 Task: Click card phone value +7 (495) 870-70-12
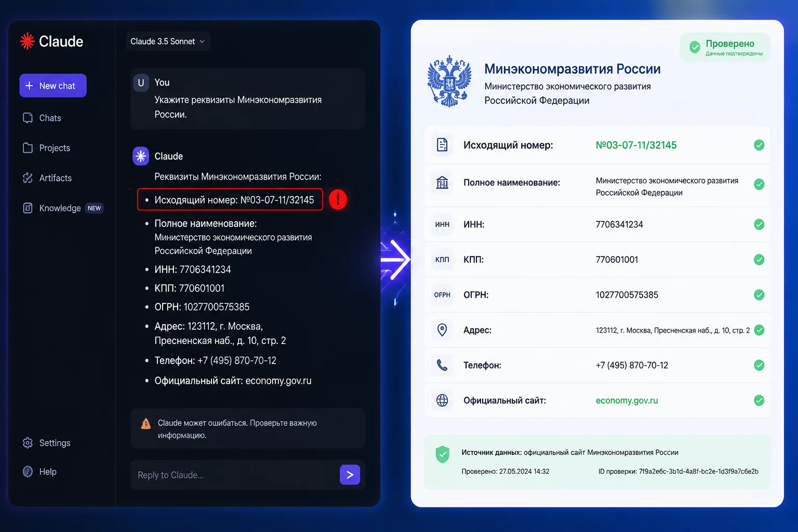pyautogui.click(x=632, y=365)
